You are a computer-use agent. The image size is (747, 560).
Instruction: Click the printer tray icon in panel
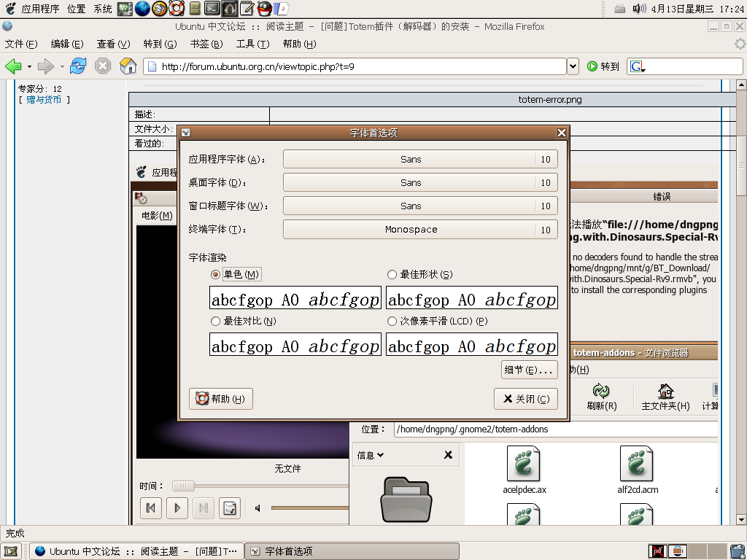(x=619, y=9)
